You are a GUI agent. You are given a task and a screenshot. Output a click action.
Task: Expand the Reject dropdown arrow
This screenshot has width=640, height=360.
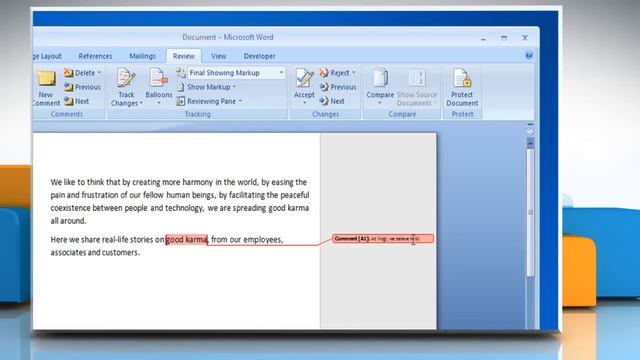[x=354, y=73]
